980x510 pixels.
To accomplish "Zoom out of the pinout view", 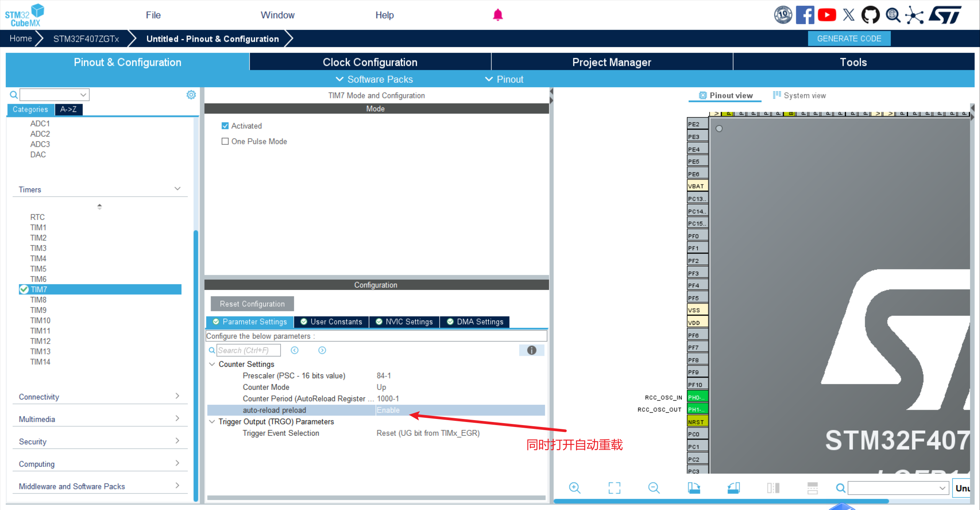I will point(654,488).
